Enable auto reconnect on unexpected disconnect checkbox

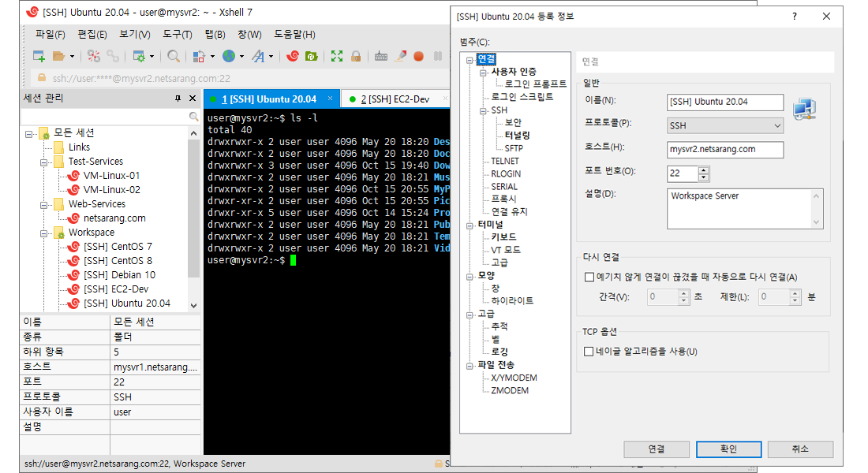pyautogui.click(x=589, y=277)
